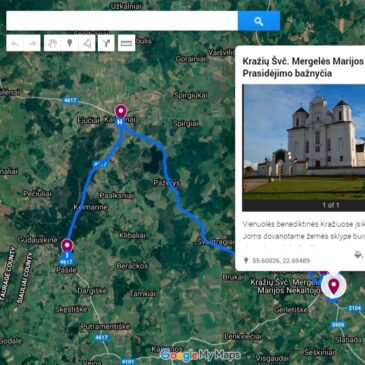
Task: Click the Tamkiai place label
Action: [x=142, y=294]
